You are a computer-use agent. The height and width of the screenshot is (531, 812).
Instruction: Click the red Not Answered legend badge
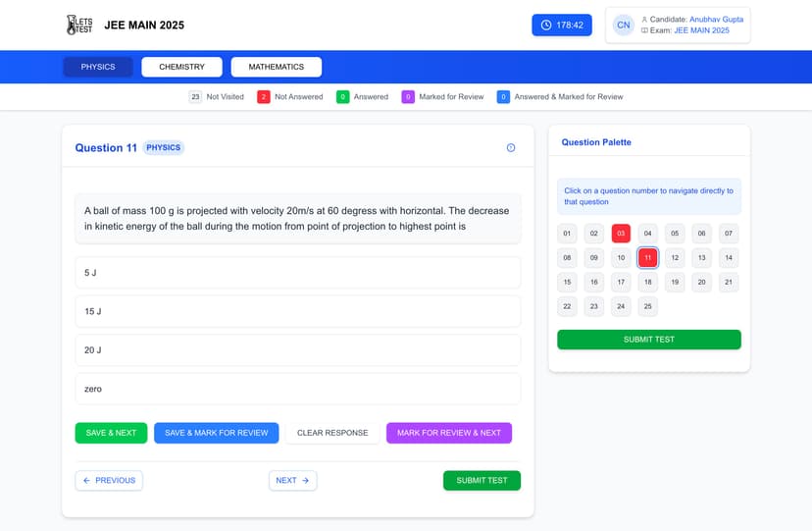[x=264, y=96]
